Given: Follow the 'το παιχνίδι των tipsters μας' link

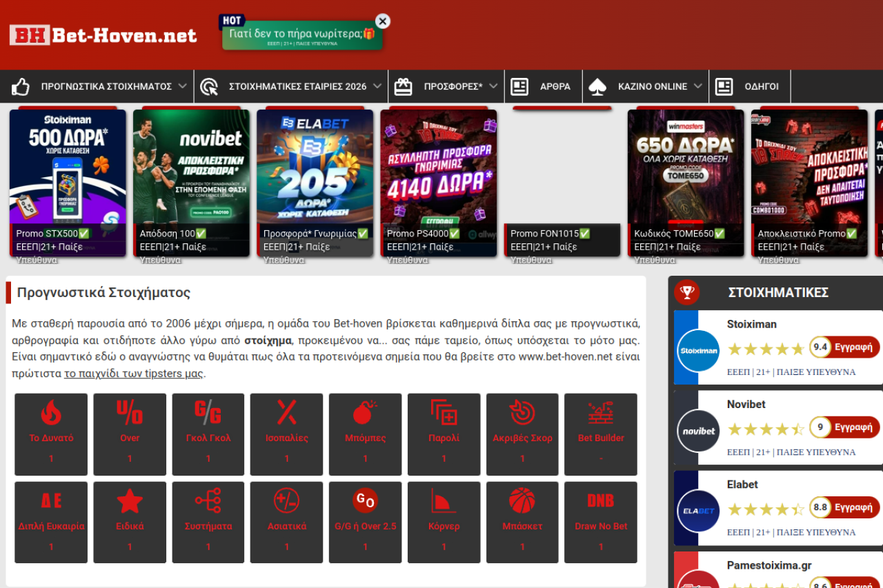Looking at the screenshot, I should click(x=134, y=374).
